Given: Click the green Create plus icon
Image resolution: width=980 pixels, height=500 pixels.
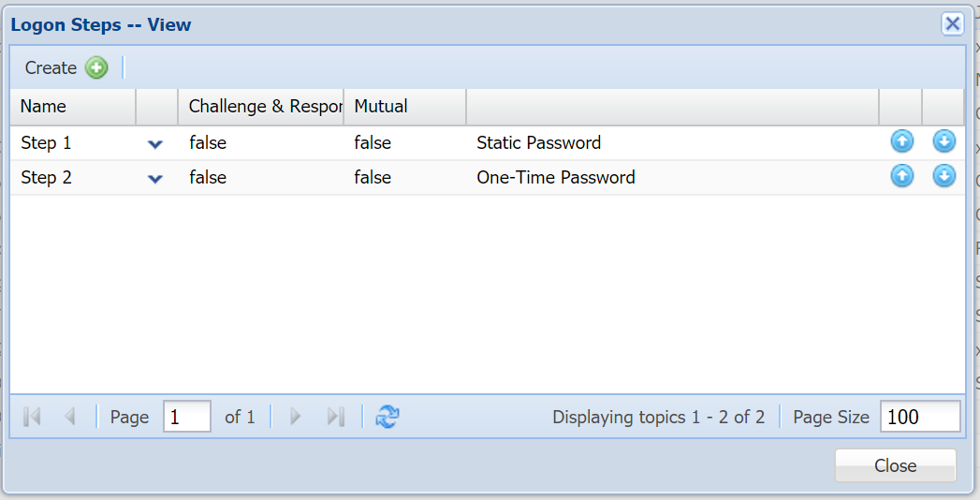Looking at the screenshot, I should pyautogui.click(x=96, y=67).
